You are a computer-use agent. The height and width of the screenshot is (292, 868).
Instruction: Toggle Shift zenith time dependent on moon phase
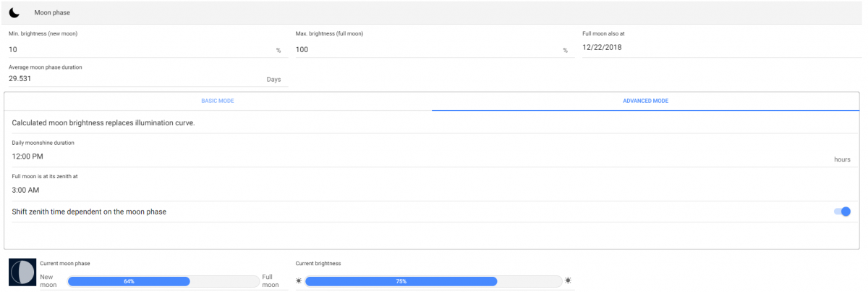click(842, 212)
